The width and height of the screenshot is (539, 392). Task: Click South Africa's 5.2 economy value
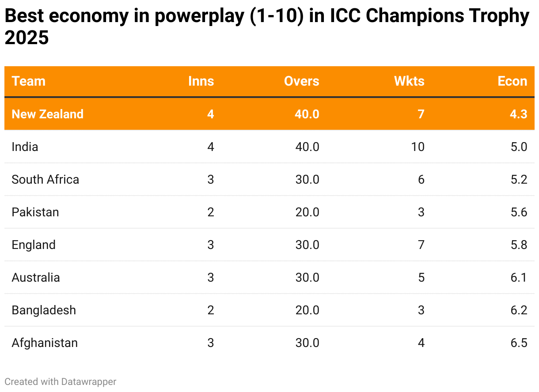pos(518,179)
